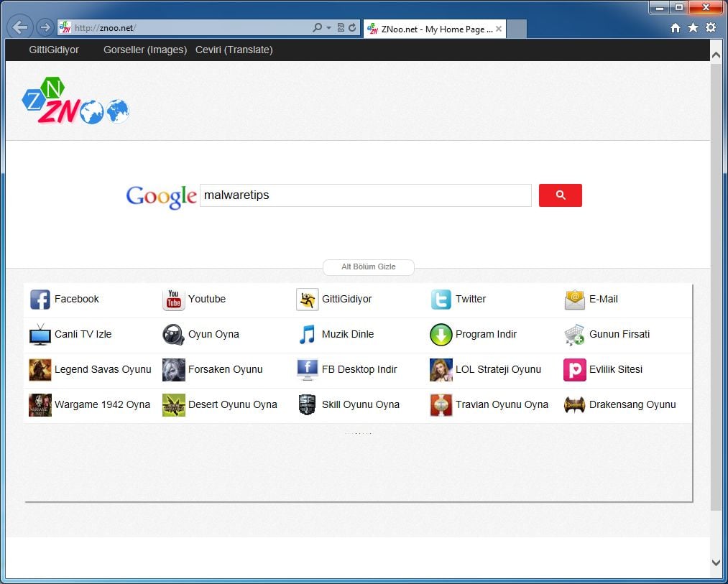Click the browser forward arrow button
Viewport: 728px width, 584px height.
[45, 27]
